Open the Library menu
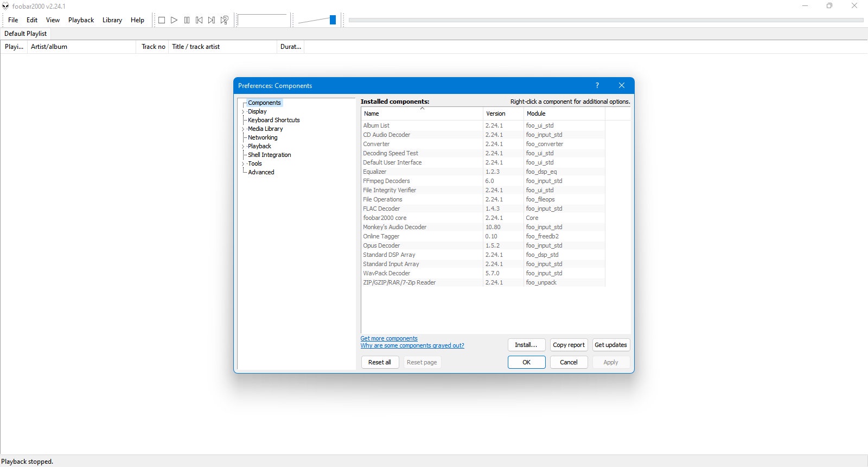868x467 pixels. pyautogui.click(x=112, y=20)
